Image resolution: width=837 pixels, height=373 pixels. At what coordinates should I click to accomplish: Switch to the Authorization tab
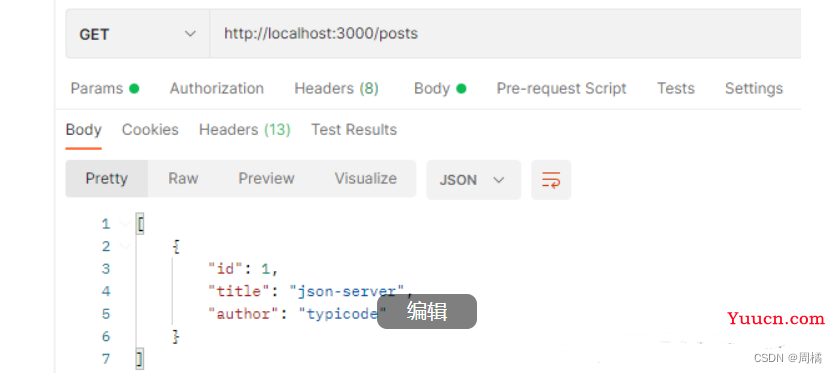click(217, 89)
